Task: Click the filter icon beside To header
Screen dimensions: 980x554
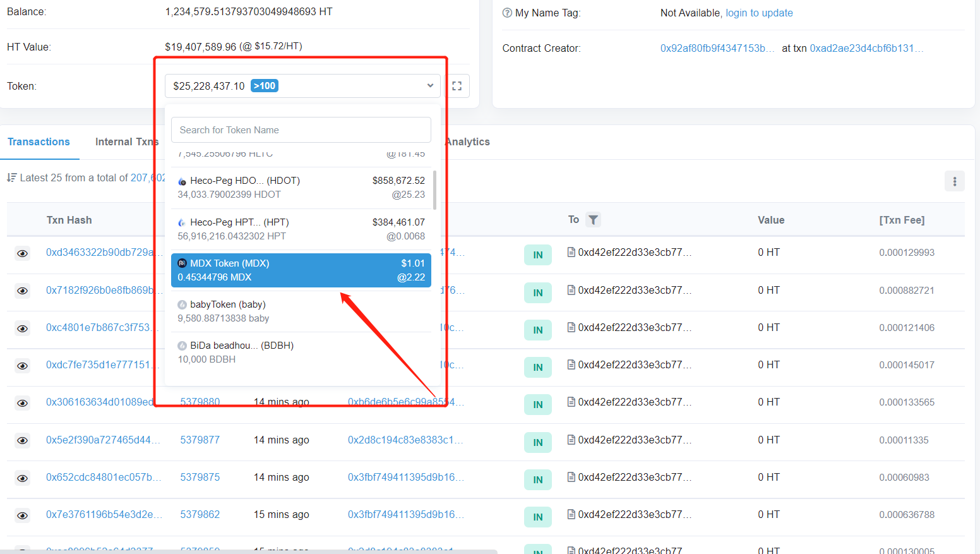Action: tap(593, 220)
